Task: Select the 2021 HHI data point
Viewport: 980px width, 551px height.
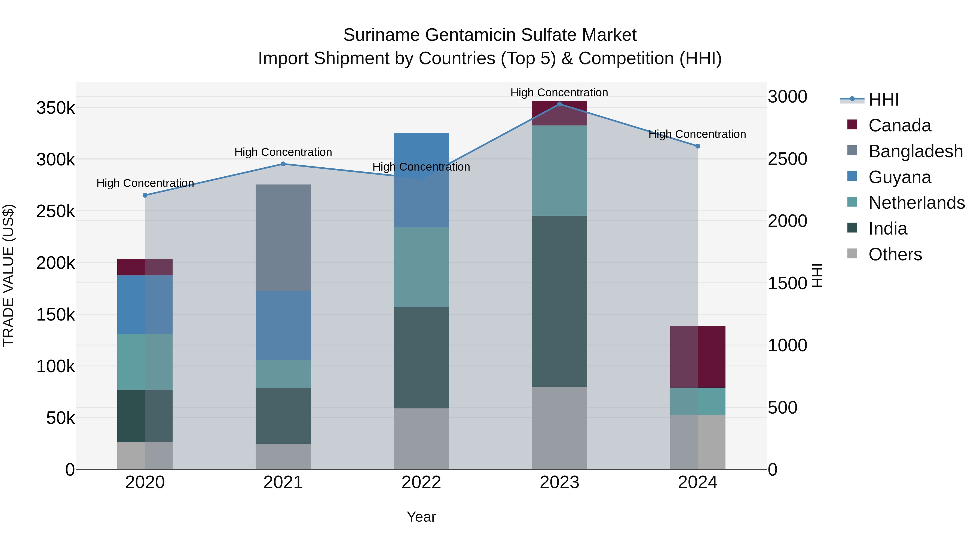Action: [283, 164]
